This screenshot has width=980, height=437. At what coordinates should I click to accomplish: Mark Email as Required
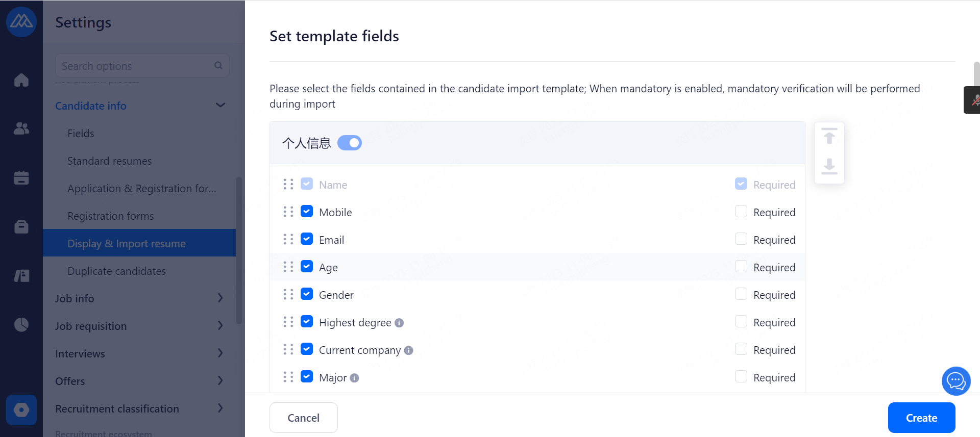741,239
